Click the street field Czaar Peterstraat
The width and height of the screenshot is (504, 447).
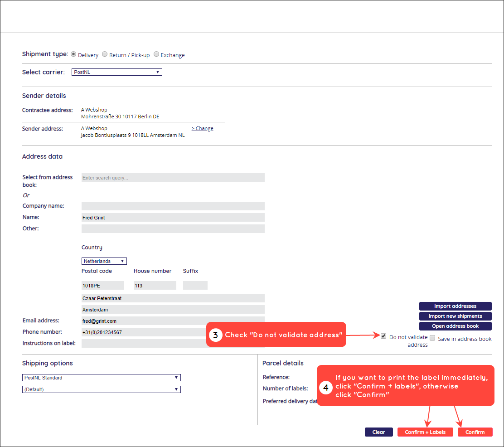point(173,298)
